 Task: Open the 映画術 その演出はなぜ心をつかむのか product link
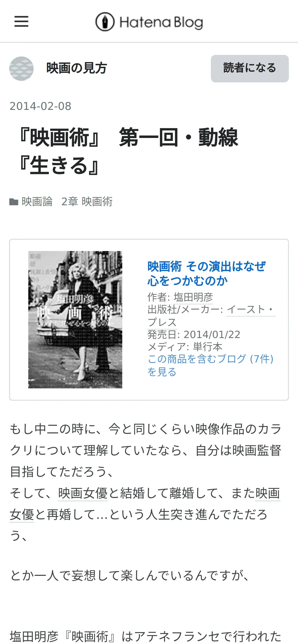pyautogui.click(x=206, y=273)
